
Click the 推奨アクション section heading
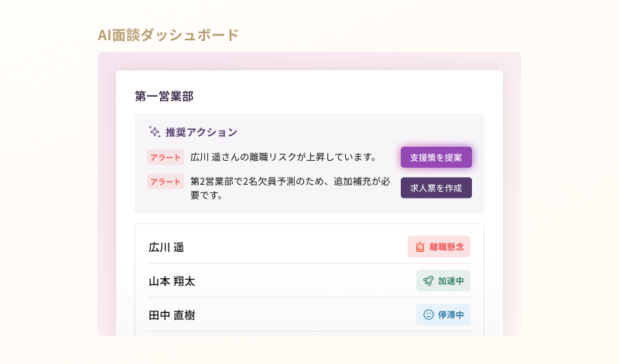[201, 132]
